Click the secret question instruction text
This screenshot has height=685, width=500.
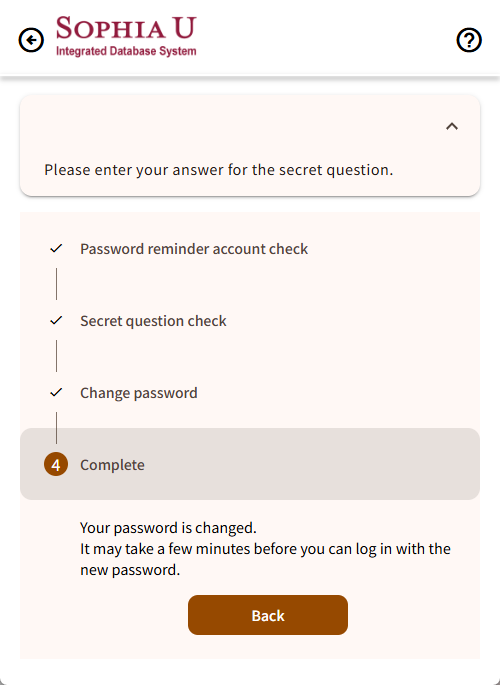click(x=219, y=170)
